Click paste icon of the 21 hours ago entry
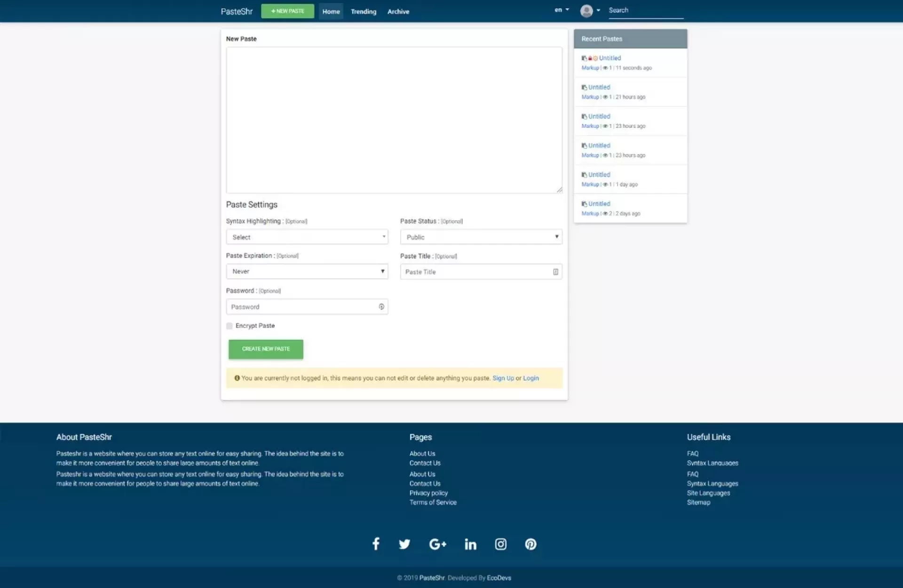Viewport: 903px width, 588px height. [584, 87]
